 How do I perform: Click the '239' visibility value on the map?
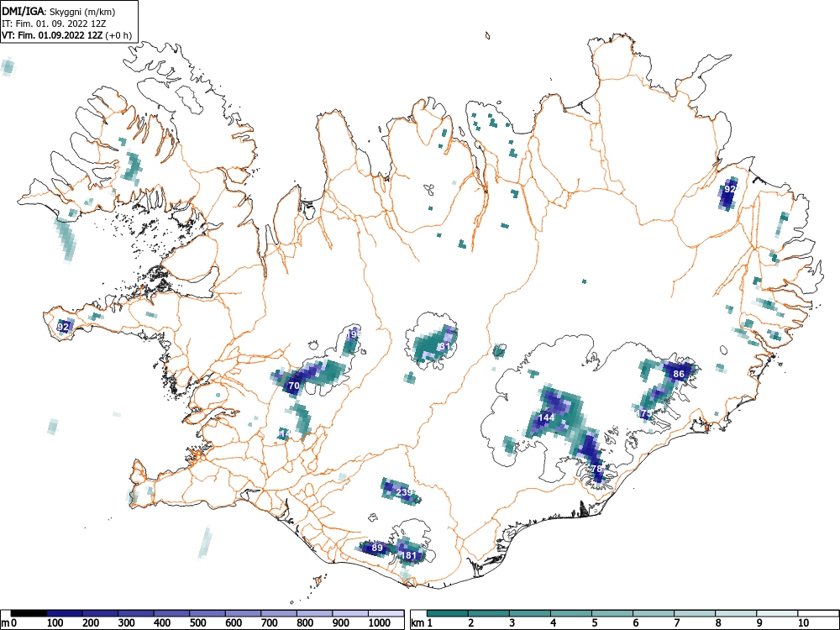(404, 491)
